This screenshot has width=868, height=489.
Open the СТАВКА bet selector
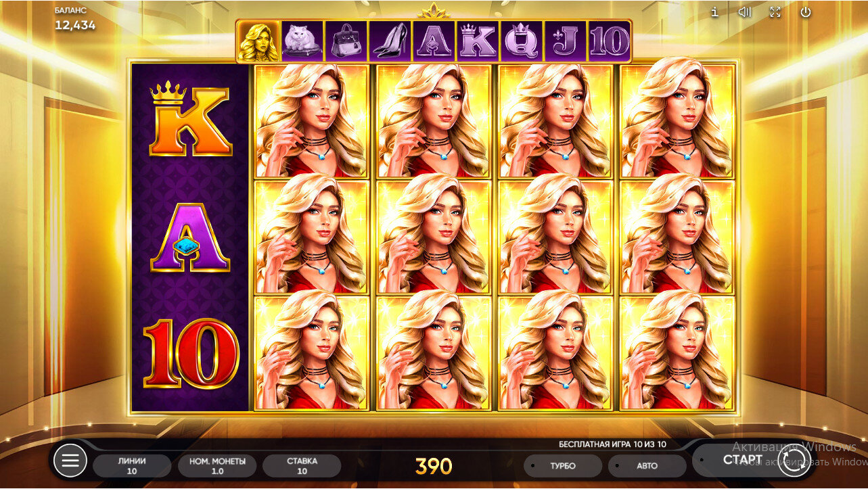click(302, 465)
